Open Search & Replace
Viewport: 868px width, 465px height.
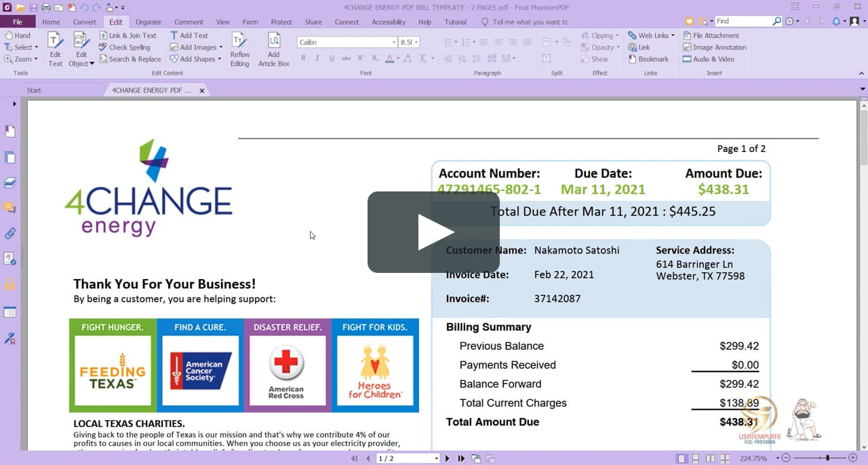[130, 59]
